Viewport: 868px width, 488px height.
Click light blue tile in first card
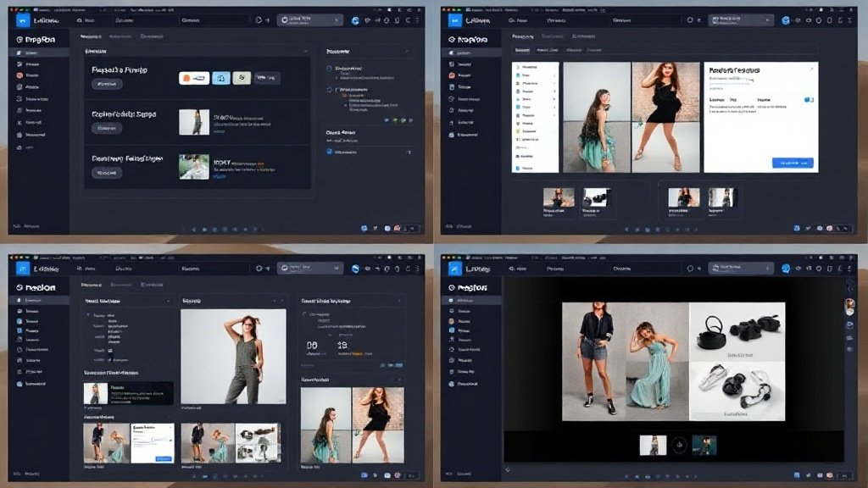click(221, 78)
